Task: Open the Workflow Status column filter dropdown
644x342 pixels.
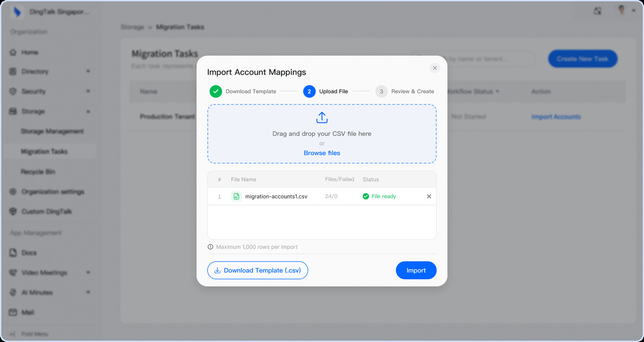Action: tap(498, 92)
